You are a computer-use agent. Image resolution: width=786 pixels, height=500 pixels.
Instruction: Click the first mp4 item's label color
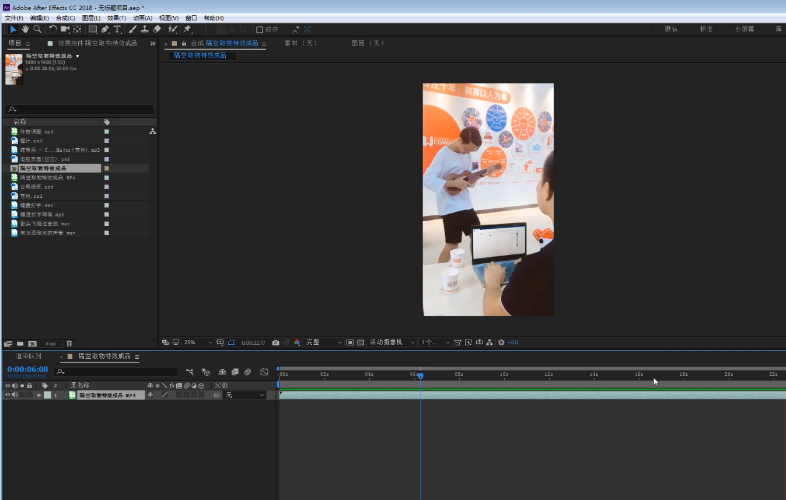click(106, 131)
